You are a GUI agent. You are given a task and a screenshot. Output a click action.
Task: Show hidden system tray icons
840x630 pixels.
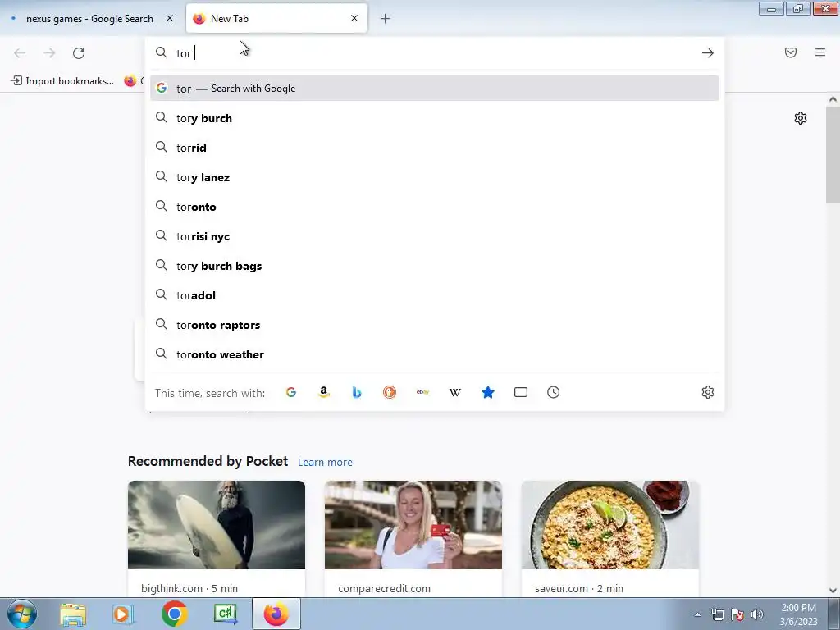tap(697, 614)
